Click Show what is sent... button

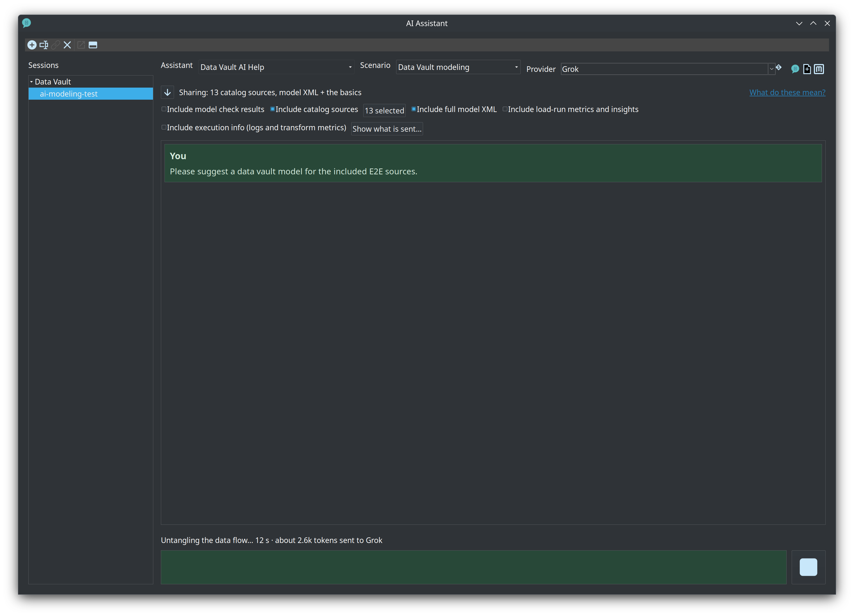[x=387, y=129]
